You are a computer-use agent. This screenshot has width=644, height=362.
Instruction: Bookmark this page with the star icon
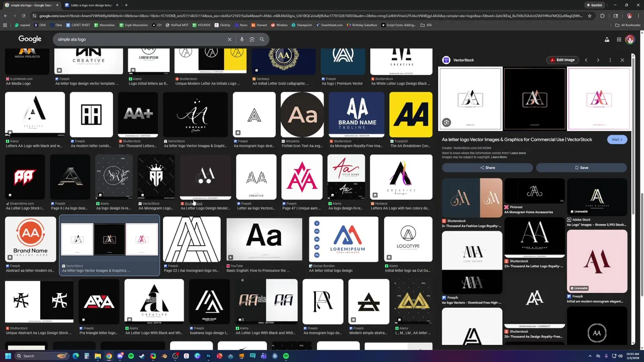tap(590, 16)
